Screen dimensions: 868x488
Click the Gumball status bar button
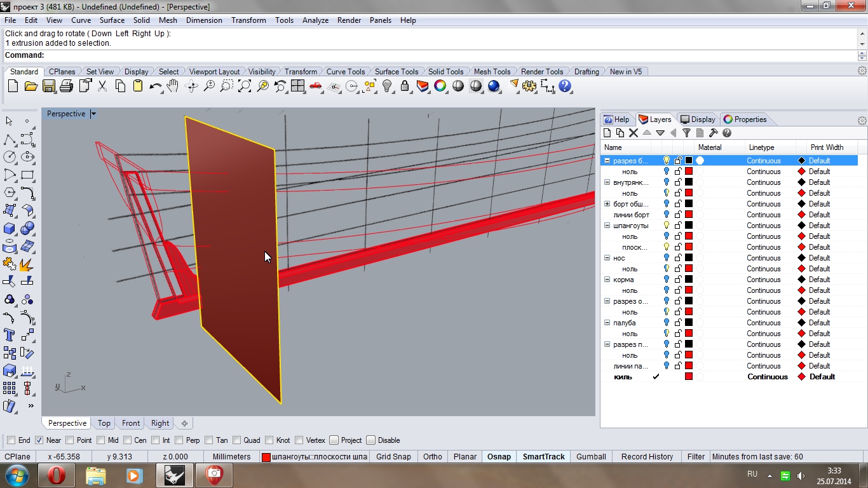pyautogui.click(x=591, y=457)
